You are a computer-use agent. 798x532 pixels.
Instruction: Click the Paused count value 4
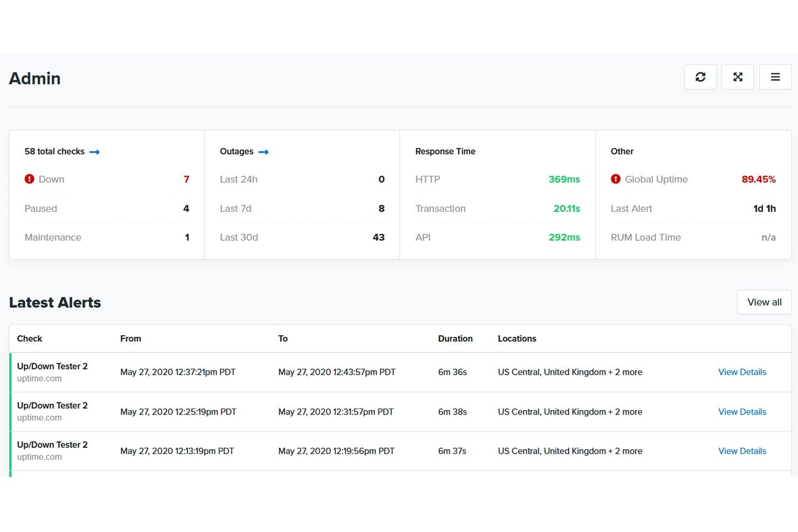pos(187,209)
